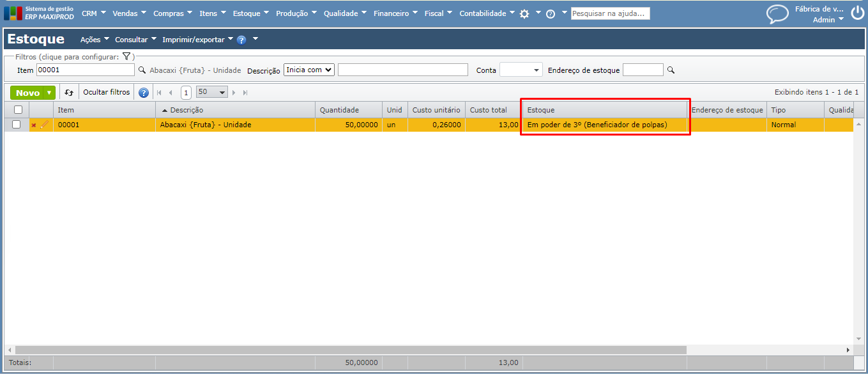Open the Novo button dropdown arrow
Image resolution: width=868 pixels, height=374 pixels.
coord(49,93)
